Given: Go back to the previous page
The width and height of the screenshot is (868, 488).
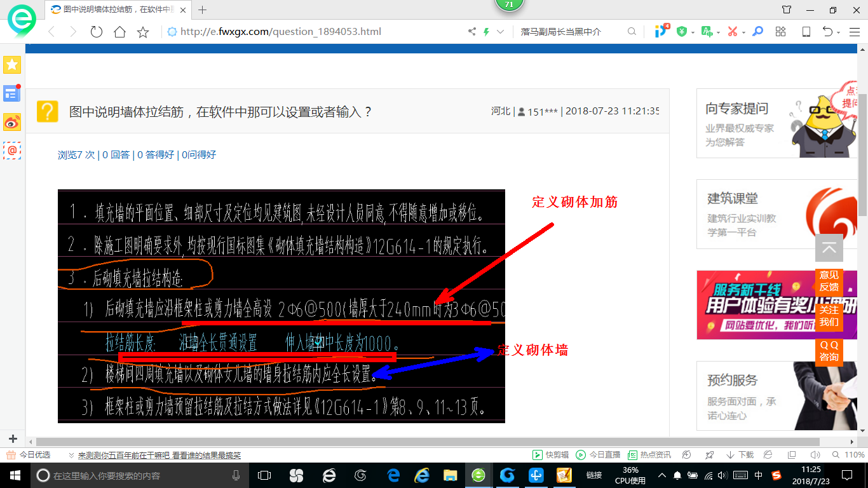Looking at the screenshot, I should (x=52, y=32).
